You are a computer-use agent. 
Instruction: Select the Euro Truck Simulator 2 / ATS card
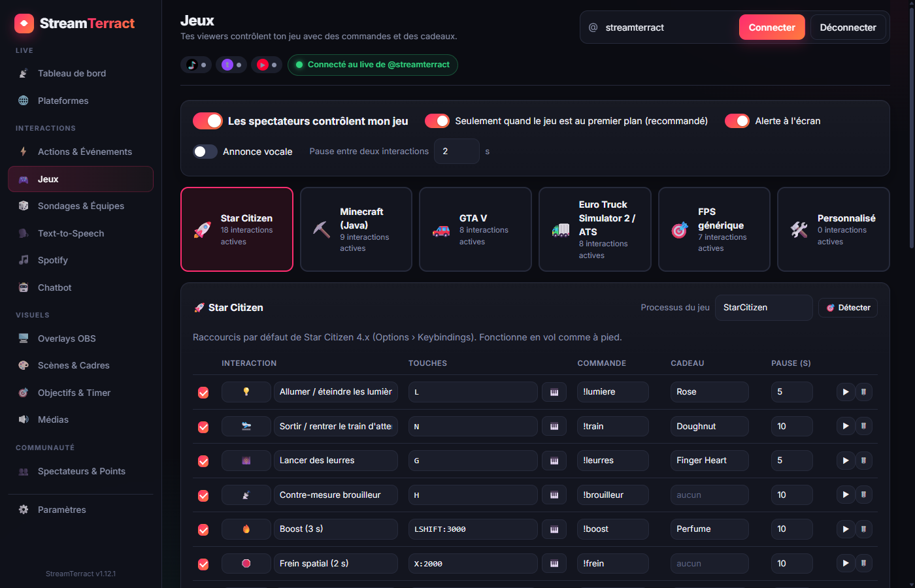pyautogui.click(x=595, y=229)
